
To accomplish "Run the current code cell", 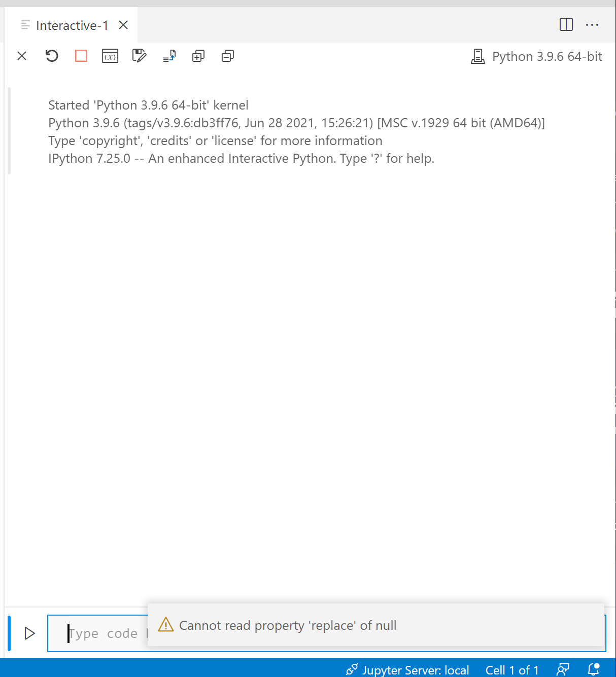I will 29,633.
